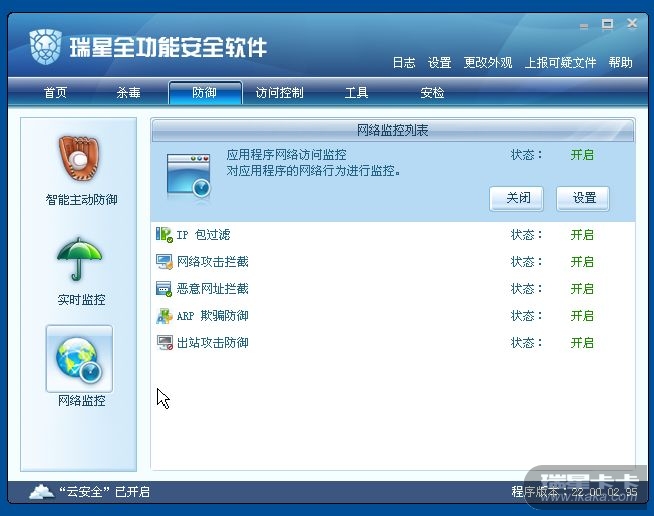
Task: Switch to the 杀毒 tab
Action: click(x=128, y=92)
